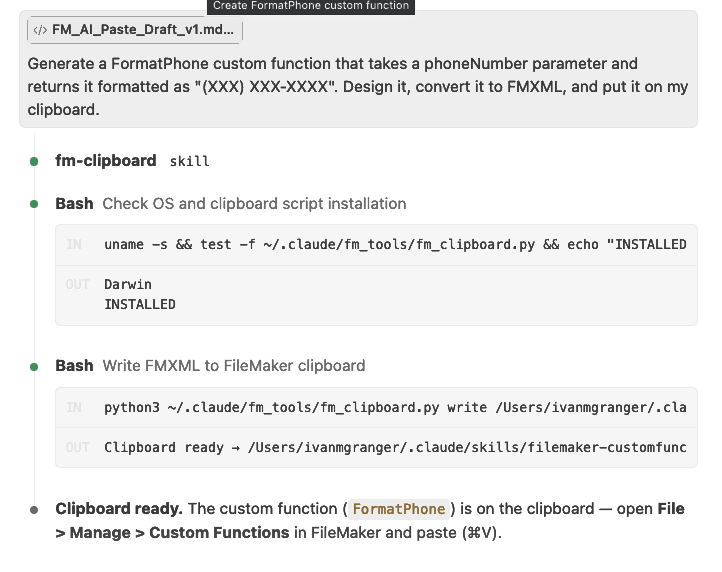Click the user prompt message bubble
This screenshot has width=722, height=572.
coord(358,69)
